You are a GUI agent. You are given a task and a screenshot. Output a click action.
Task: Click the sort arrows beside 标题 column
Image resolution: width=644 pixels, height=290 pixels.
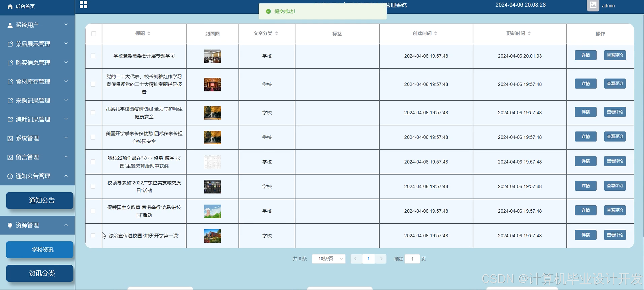click(x=149, y=34)
